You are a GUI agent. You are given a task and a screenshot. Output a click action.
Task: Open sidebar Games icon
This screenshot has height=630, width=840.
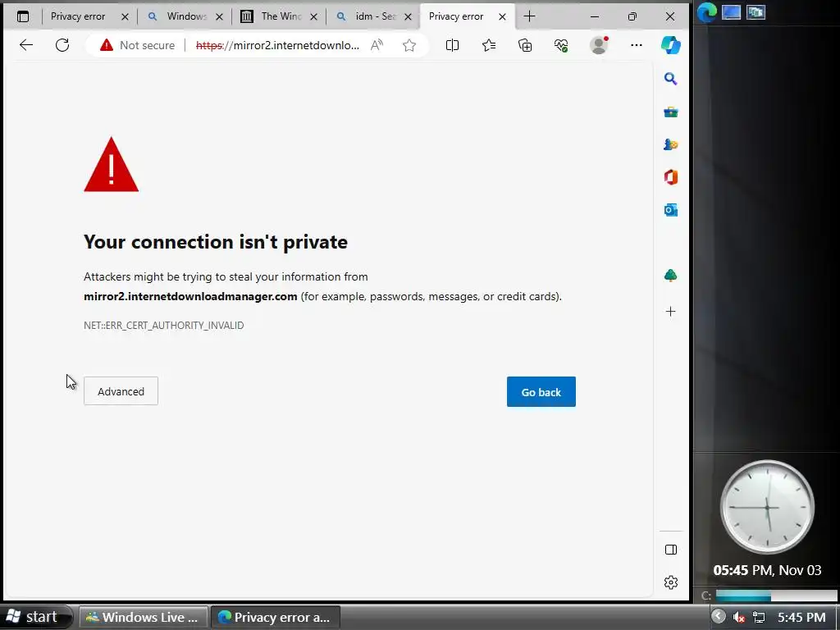pyautogui.click(x=671, y=144)
